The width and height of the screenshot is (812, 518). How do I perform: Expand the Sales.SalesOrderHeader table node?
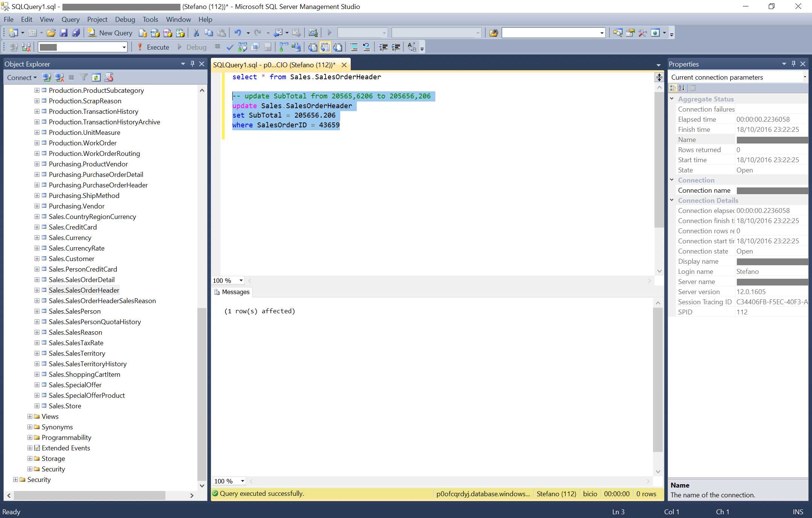coord(36,290)
